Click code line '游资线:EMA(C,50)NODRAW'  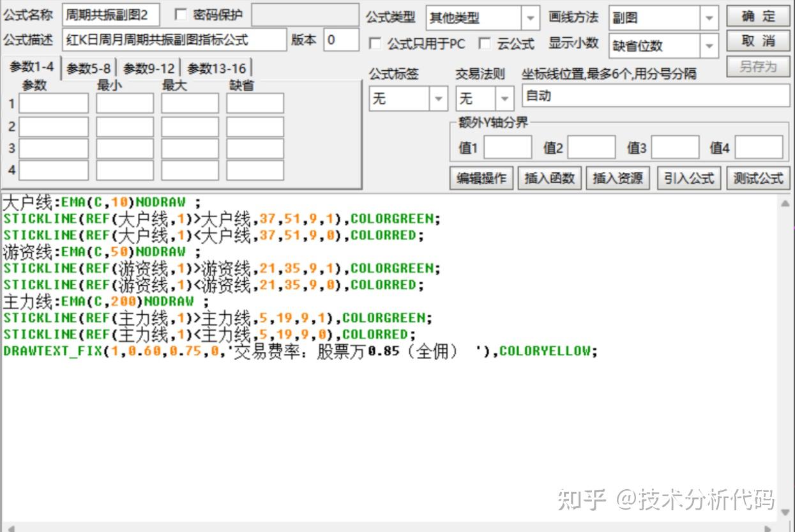pyautogui.click(x=101, y=252)
